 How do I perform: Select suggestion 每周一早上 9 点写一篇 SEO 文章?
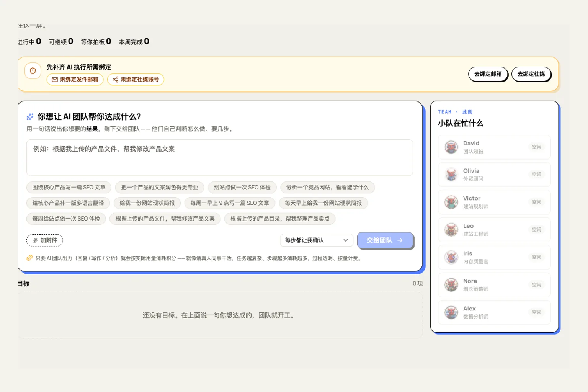(x=230, y=203)
